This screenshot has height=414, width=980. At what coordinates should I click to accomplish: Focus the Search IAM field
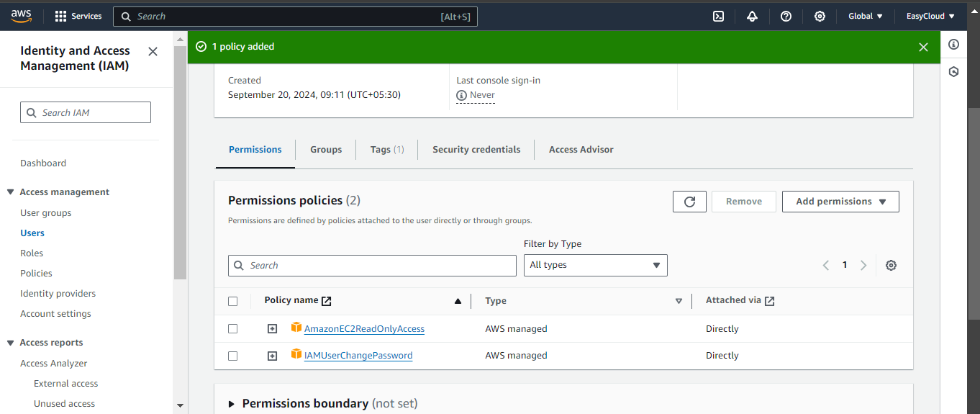click(x=86, y=112)
